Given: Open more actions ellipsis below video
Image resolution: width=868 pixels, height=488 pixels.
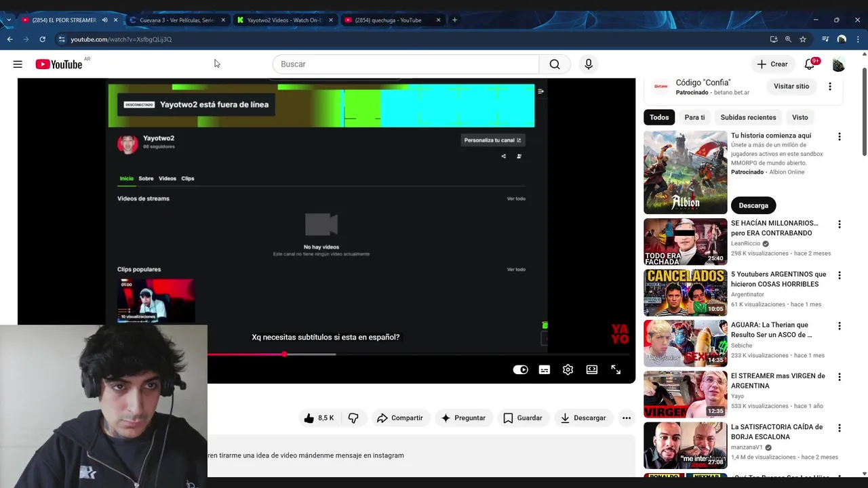Looking at the screenshot, I should 627,418.
